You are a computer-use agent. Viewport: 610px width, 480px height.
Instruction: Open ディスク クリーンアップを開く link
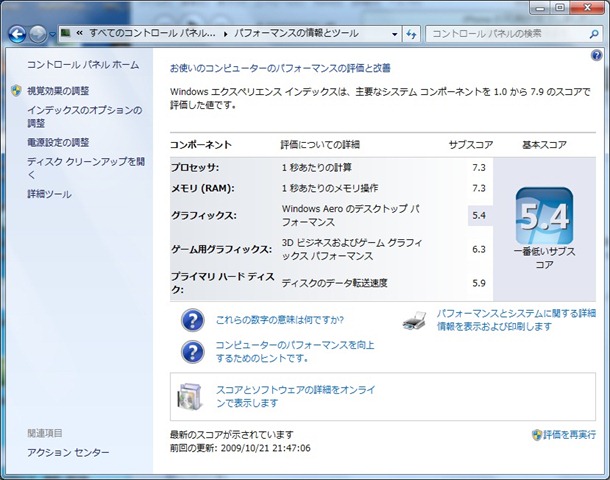(x=86, y=168)
